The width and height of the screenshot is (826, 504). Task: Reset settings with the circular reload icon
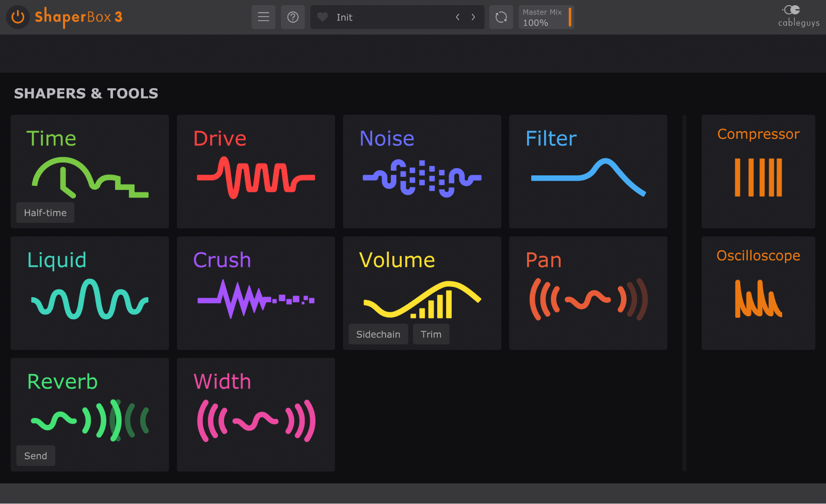[x=501, y=17]
